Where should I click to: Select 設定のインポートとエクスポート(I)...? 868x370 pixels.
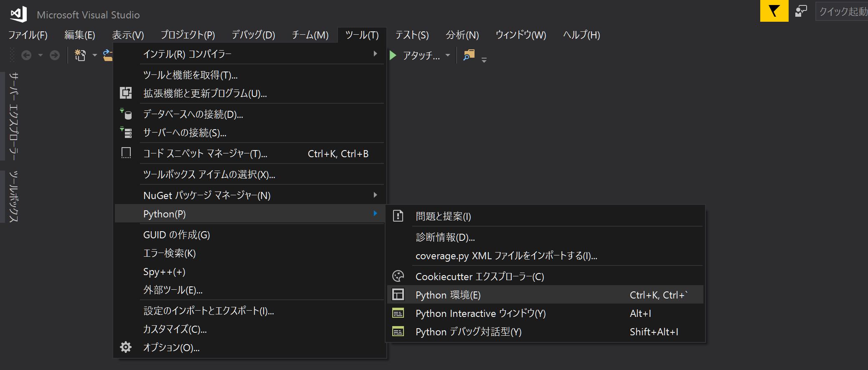pyautogui.click(x=249, y=311)
